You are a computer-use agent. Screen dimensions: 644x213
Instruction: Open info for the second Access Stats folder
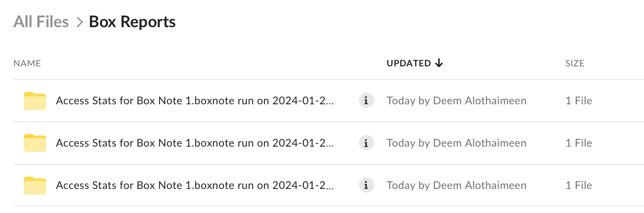(x=366, y=143)
